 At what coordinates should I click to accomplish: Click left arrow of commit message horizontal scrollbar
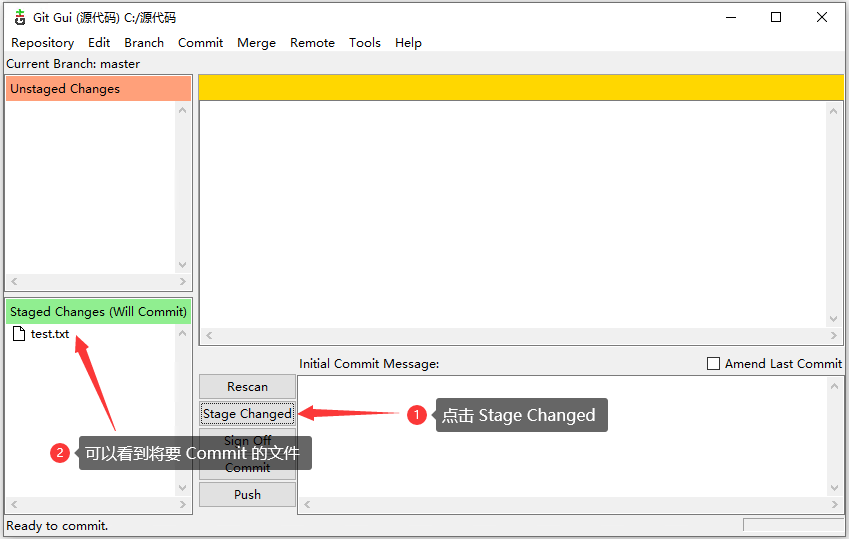[x=307, y=504]
